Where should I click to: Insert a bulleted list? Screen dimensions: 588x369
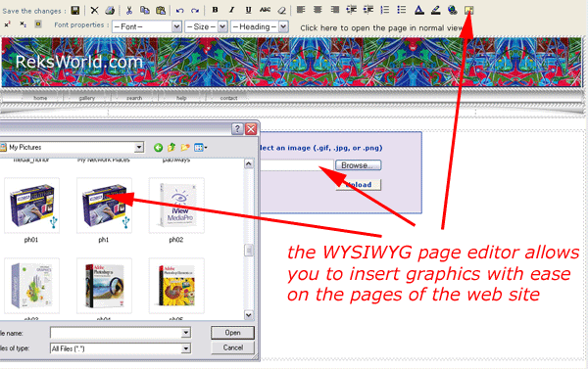[x=402, y=10]
